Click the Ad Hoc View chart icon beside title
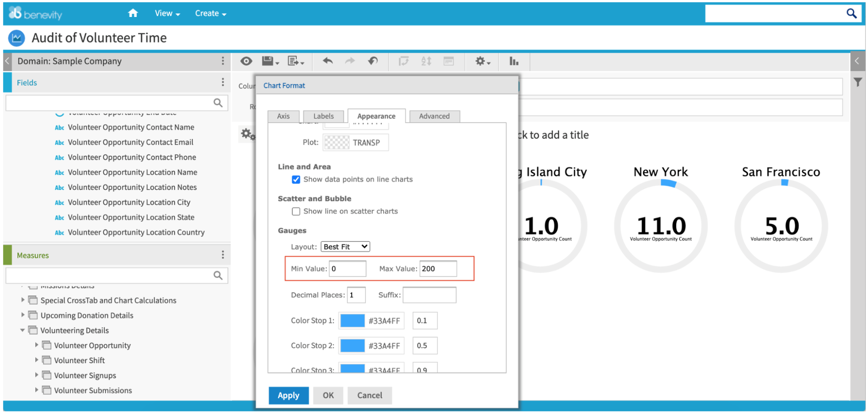This screenshot has height=414, width=868. (17, 38)
